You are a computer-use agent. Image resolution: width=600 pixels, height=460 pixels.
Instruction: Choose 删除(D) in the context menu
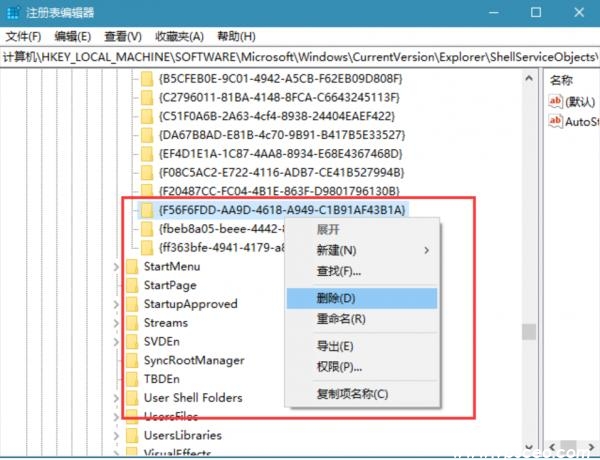pos(362,298)
